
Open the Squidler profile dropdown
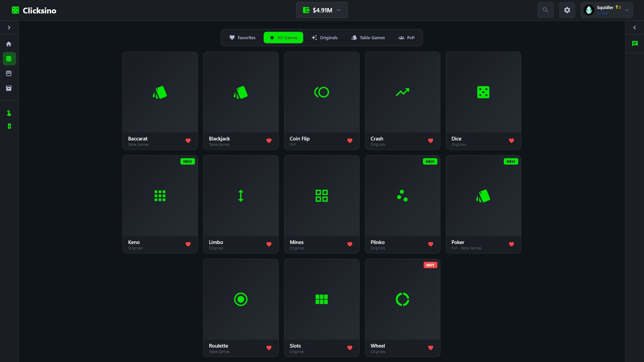click(606, 10)
